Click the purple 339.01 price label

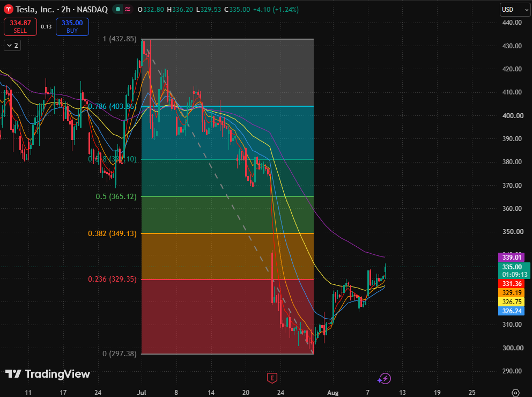tap(511, 257)
